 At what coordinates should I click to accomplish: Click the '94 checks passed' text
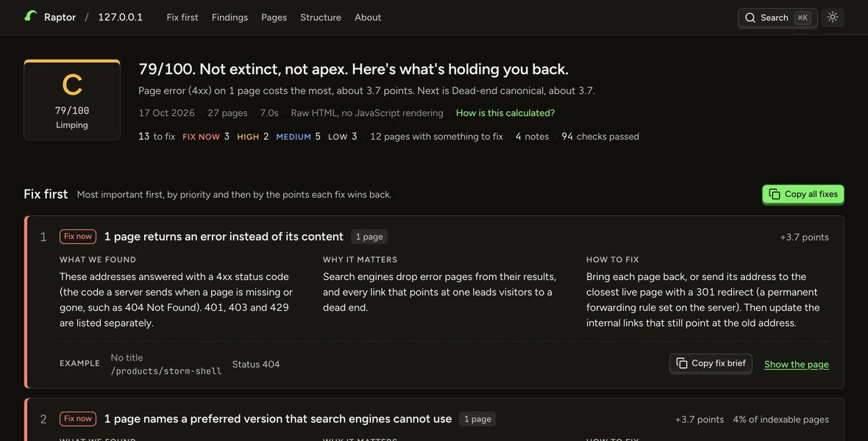point(600,137)
